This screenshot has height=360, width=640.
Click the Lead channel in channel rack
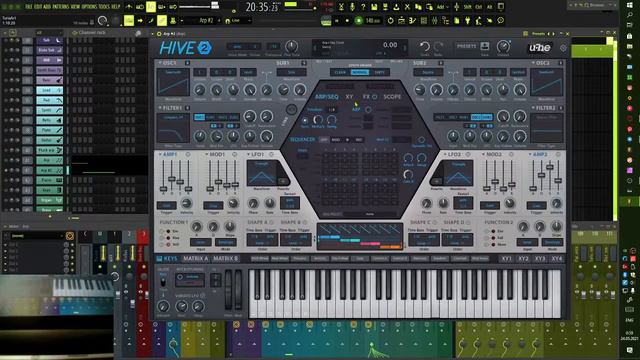pos(49,90)
